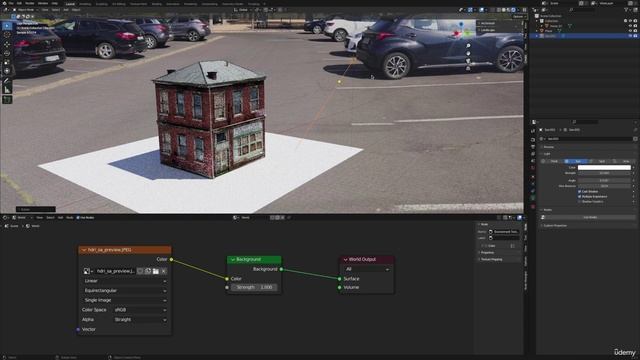Select the Move tool
This screenshot has width=640, height=360.
point(7,44)
